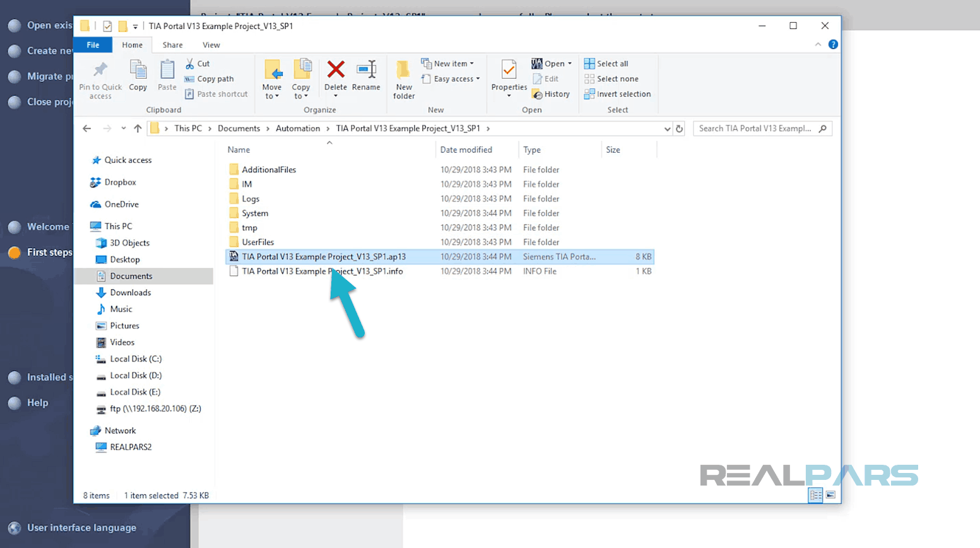
Task: Click Documents in the address breadcrumb
Action: [x=239, y=129]
